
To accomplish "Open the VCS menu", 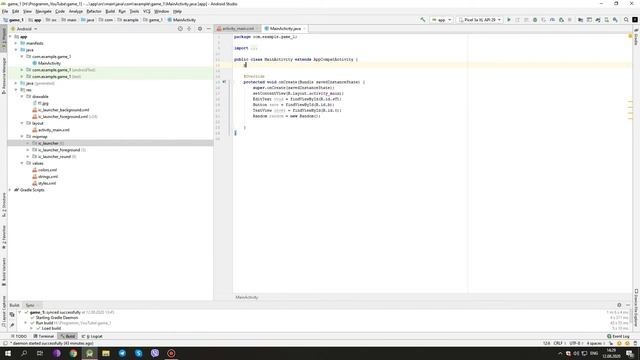I will point(147,11).
